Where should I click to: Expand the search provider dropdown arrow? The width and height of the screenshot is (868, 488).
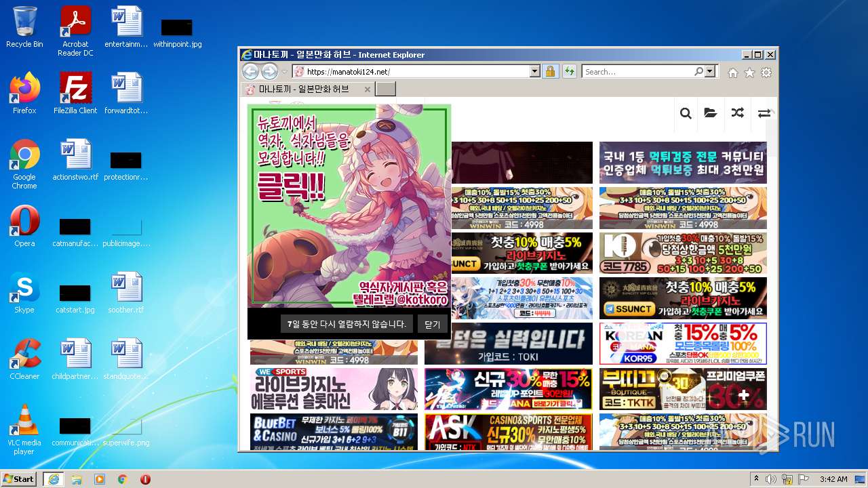coord(710,72)
